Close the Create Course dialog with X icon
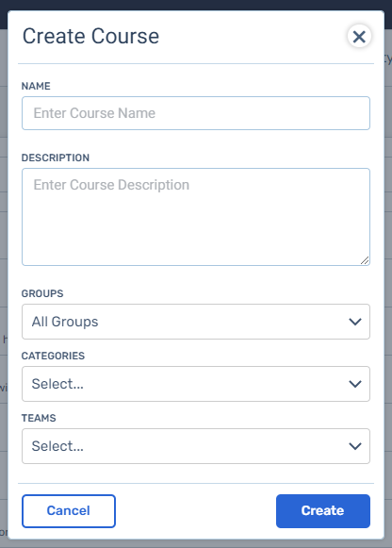This screenshot has width=392, height=548. coord(359,37)
